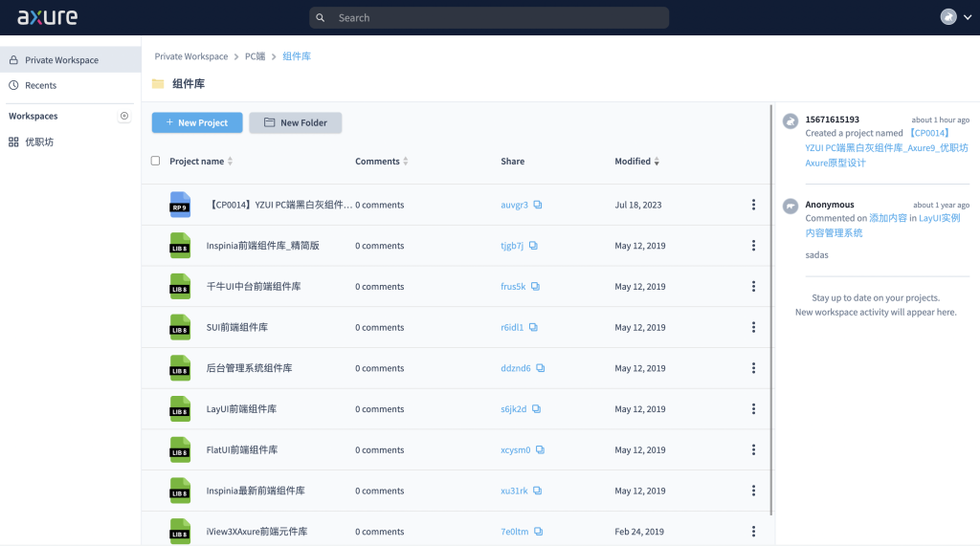
Task: Open more options for SUI前端组件库
Action: coord(754,327)
